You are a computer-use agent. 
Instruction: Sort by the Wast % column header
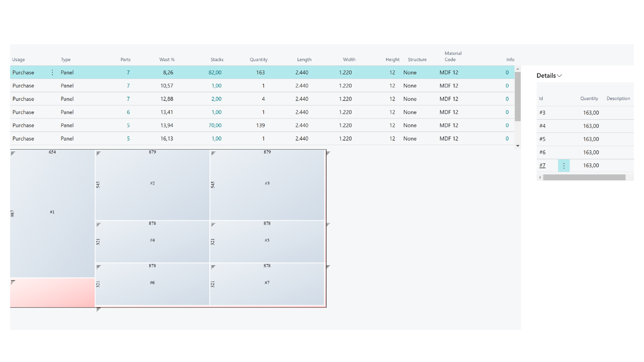pos(167,59)
